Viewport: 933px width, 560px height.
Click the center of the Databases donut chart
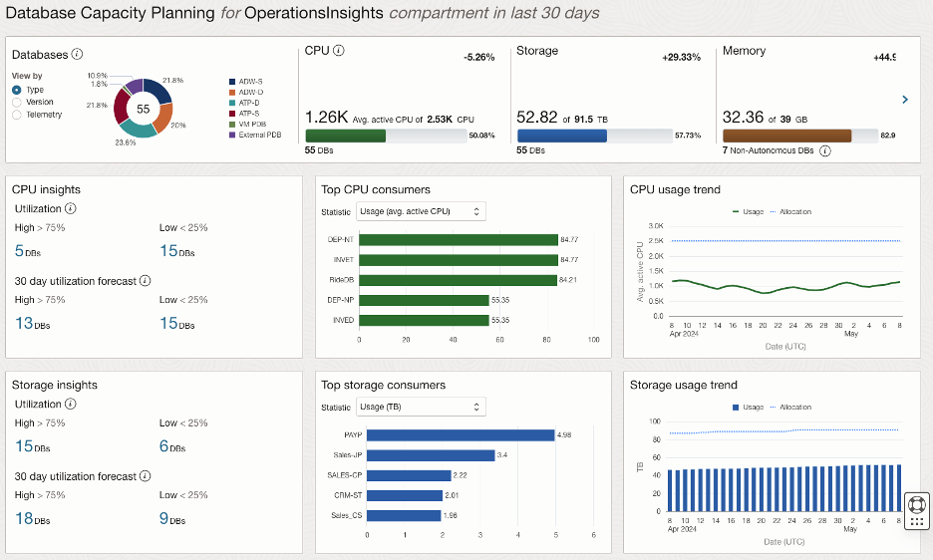tap(143, 109)
